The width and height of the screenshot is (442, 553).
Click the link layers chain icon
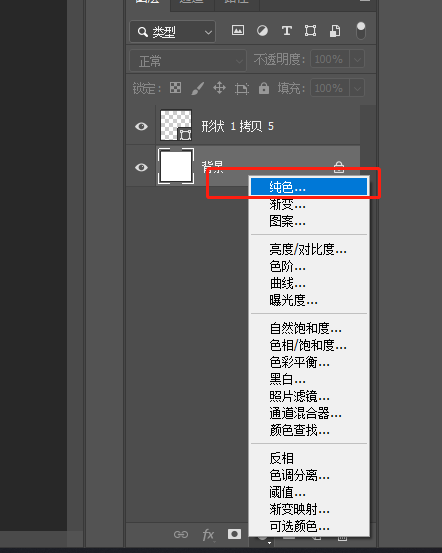(x=181, y=535)
